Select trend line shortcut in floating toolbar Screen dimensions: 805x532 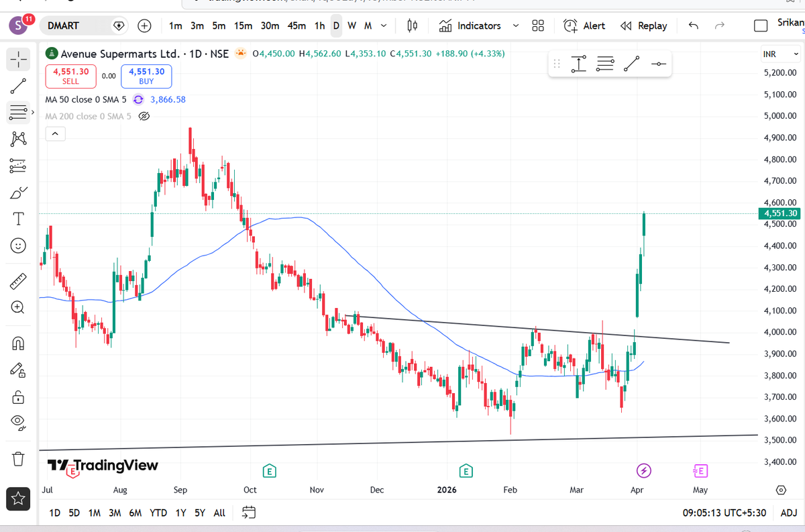click(631, 64)
